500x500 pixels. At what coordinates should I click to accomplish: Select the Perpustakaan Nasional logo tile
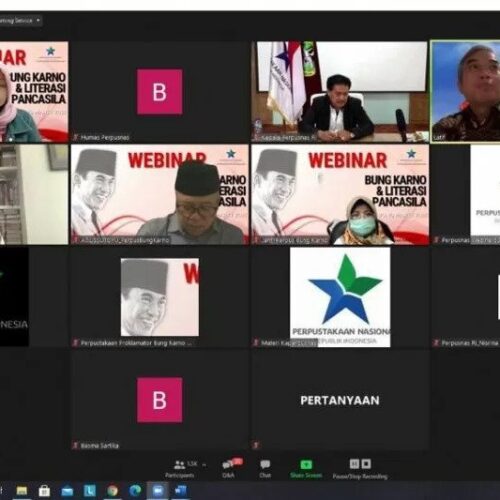pos(340,297)
